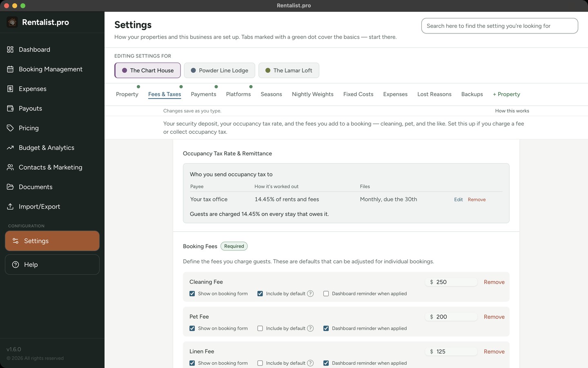Click the Rentalist.pro logo icon
Viewport: 588px width, 368px height.
click(12, 22)
